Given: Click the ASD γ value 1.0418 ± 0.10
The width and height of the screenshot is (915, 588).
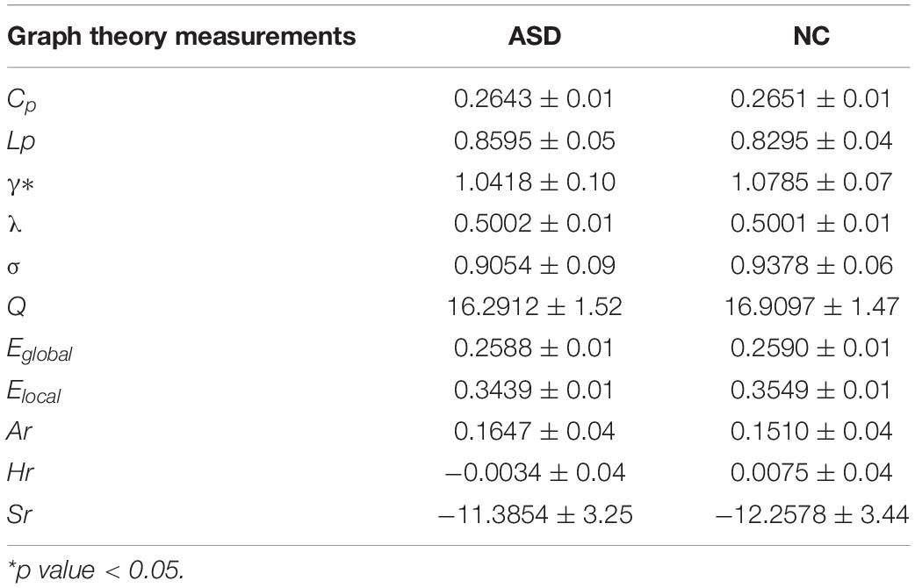Looking at the screenshot, I should pyautogui.click(x=535, y=182).
